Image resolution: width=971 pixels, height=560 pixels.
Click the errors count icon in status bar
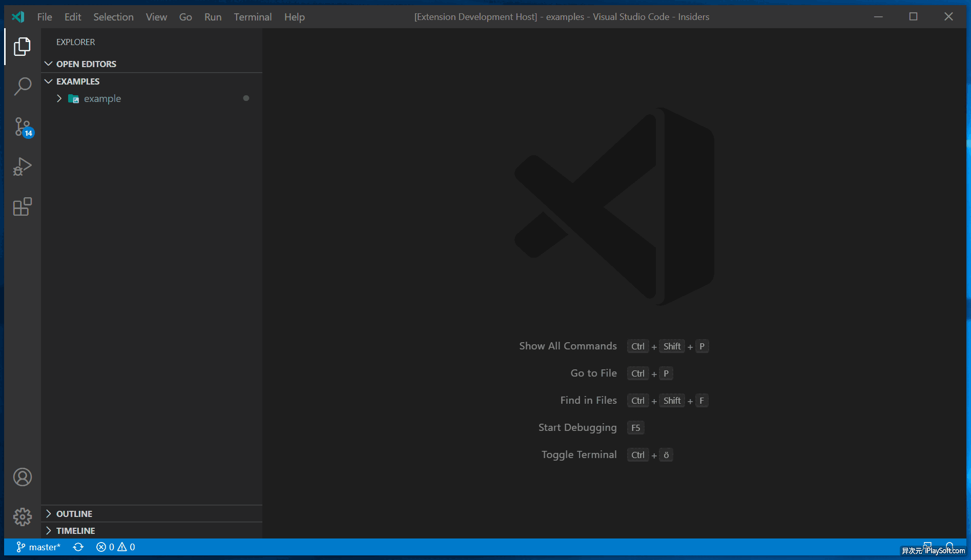click(x=101, y=547)
